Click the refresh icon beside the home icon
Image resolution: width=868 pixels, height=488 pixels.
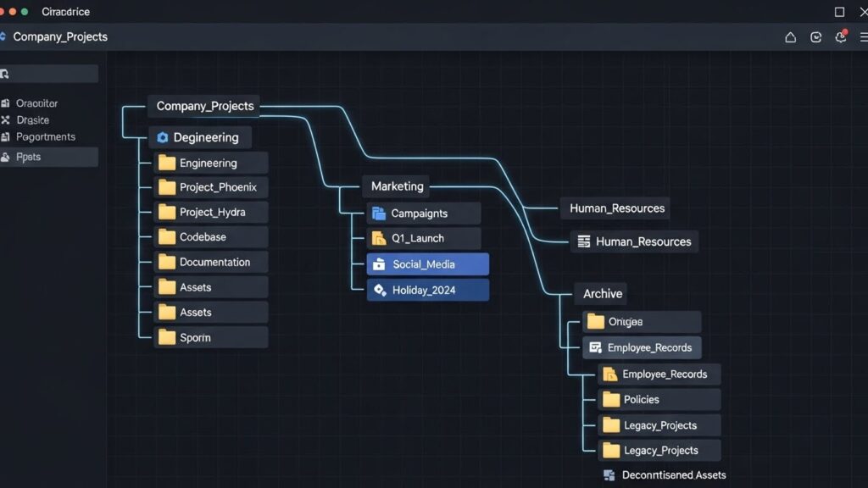click(x=815, y=37)
